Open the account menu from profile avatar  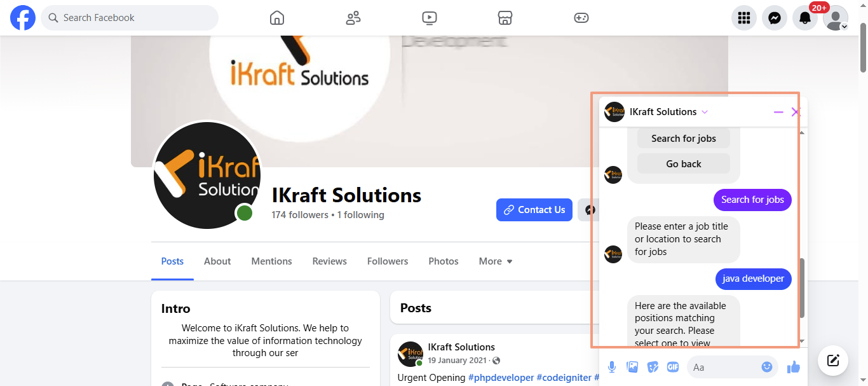click(836, 18)
